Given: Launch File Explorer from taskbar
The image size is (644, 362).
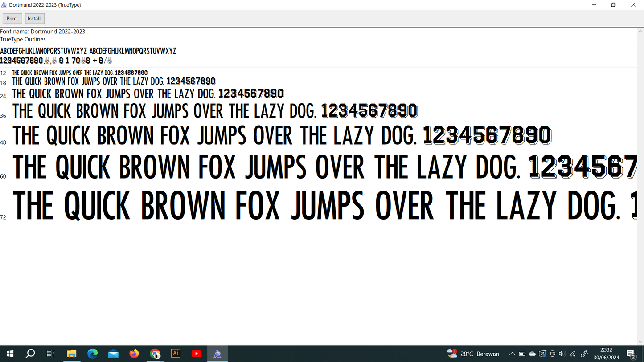Looking at the screenshot, I should (x=71, y=354).
